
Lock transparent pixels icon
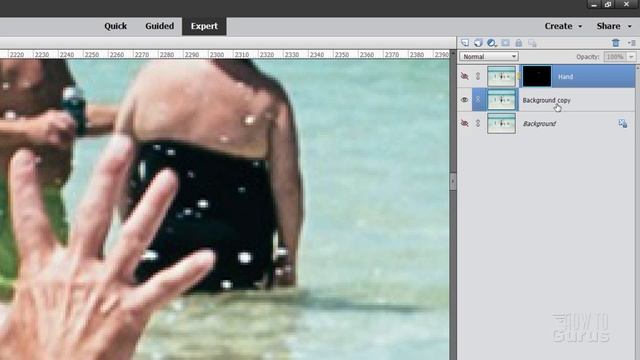(x=532, y=43)
